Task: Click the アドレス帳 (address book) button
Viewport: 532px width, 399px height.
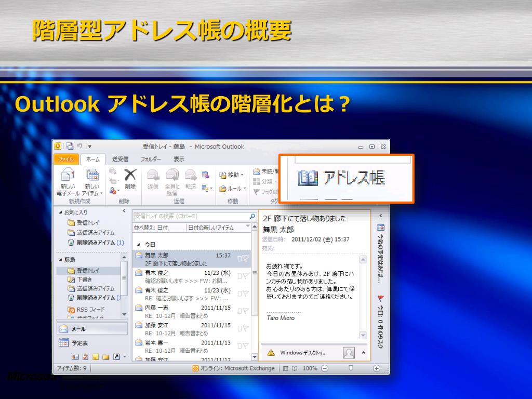Action: (x=342, y=178)
